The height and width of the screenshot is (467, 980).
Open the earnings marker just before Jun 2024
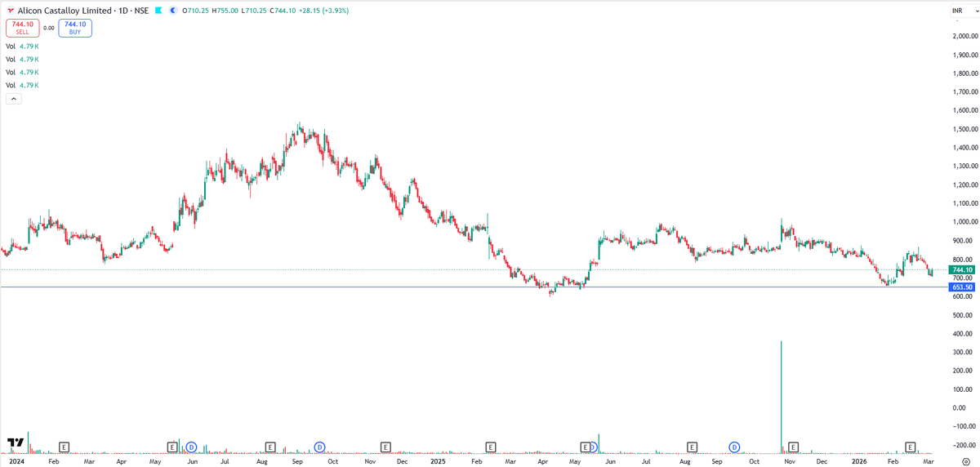(172, 447)
